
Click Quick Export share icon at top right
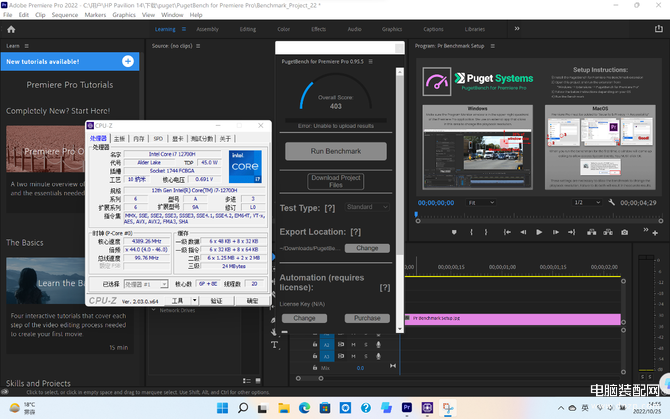[x=658, y=29]
